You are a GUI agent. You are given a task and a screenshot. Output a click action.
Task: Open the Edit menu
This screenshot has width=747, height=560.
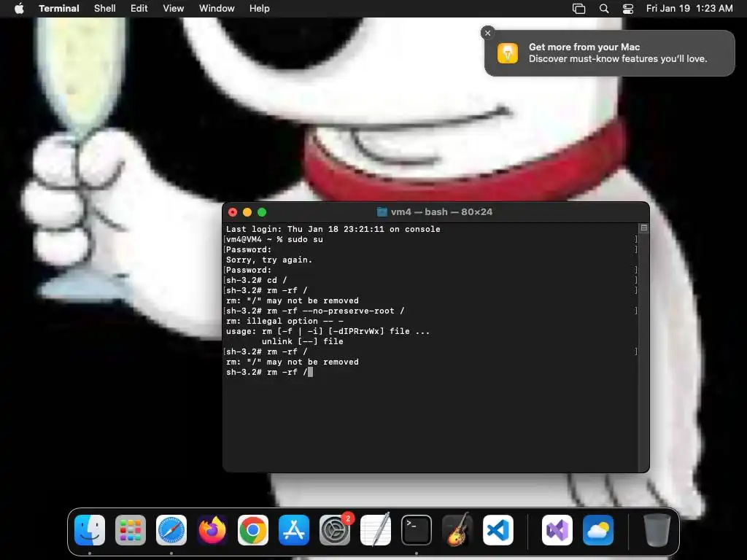(x=139, y=9)
